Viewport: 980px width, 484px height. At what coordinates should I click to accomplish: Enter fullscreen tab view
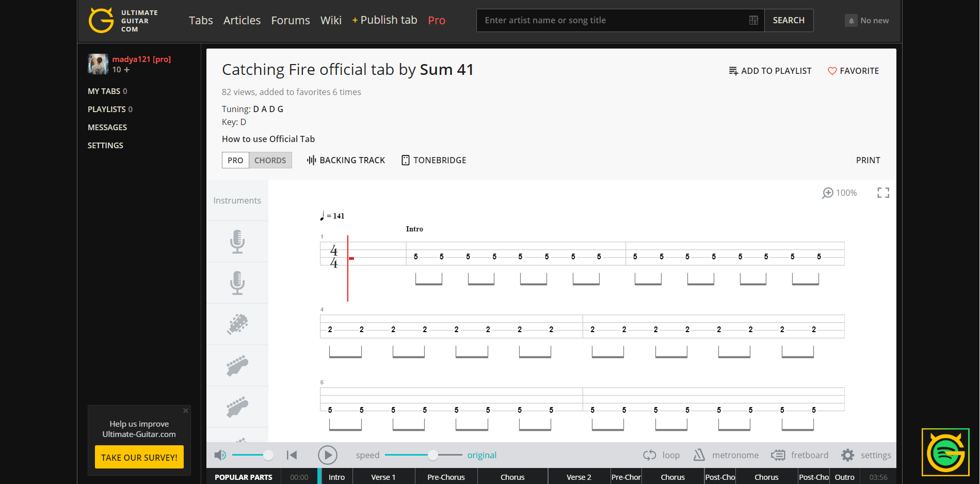click(883, 192)
